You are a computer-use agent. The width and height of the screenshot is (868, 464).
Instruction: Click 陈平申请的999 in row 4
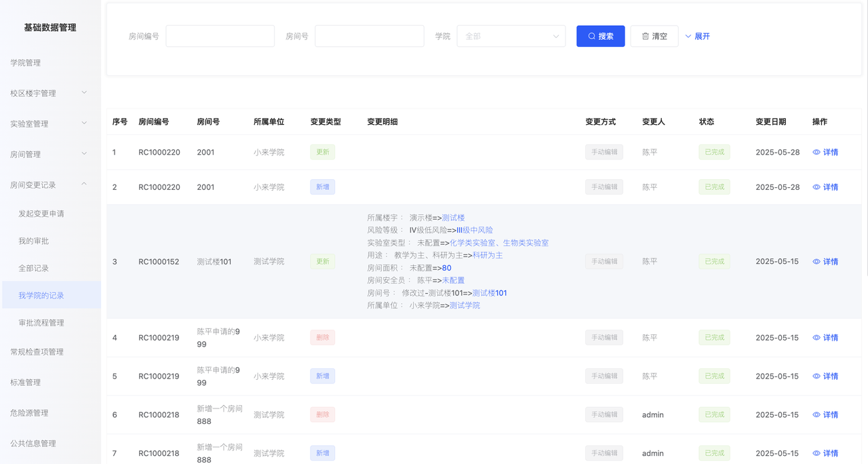(x=218, y=338)
